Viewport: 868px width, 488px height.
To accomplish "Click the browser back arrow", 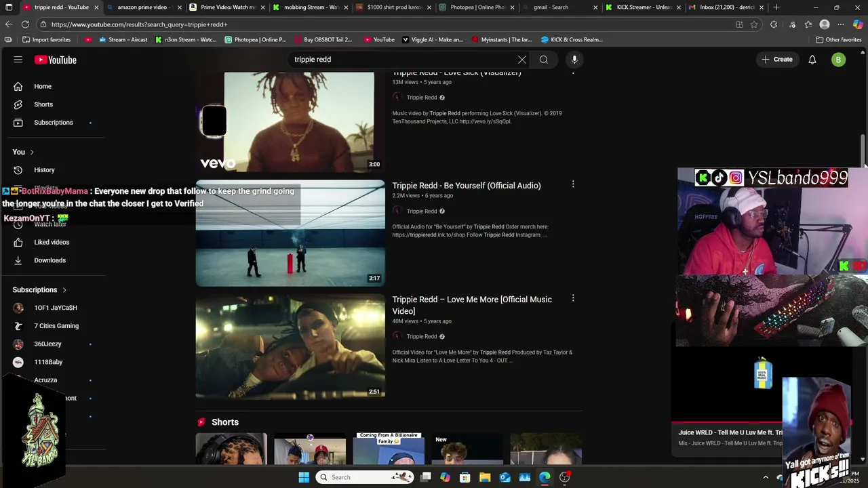I will click(8, 24).
